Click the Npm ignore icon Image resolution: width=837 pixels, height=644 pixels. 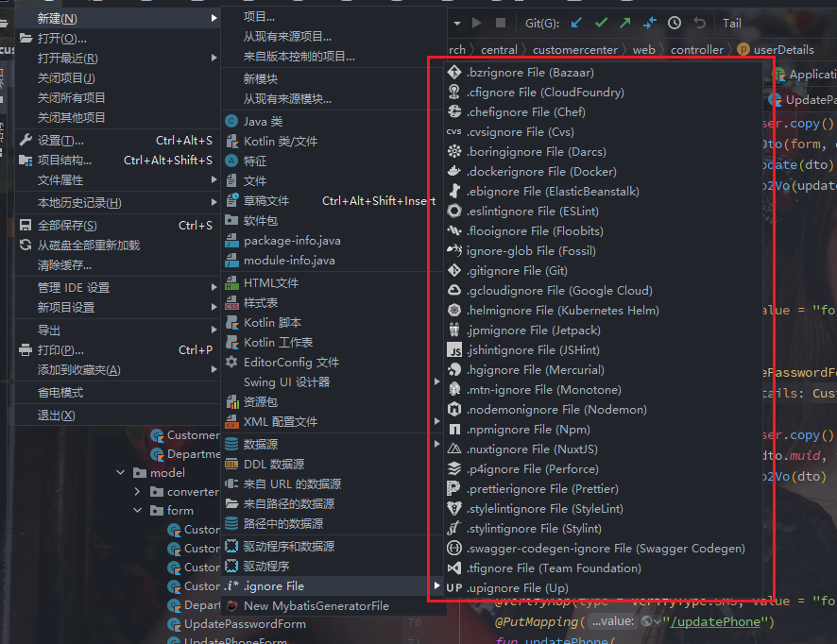tap(454, 429)
